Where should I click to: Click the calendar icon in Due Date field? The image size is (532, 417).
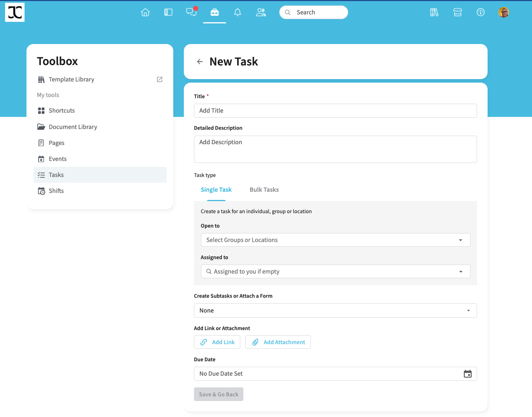point(468,374)
